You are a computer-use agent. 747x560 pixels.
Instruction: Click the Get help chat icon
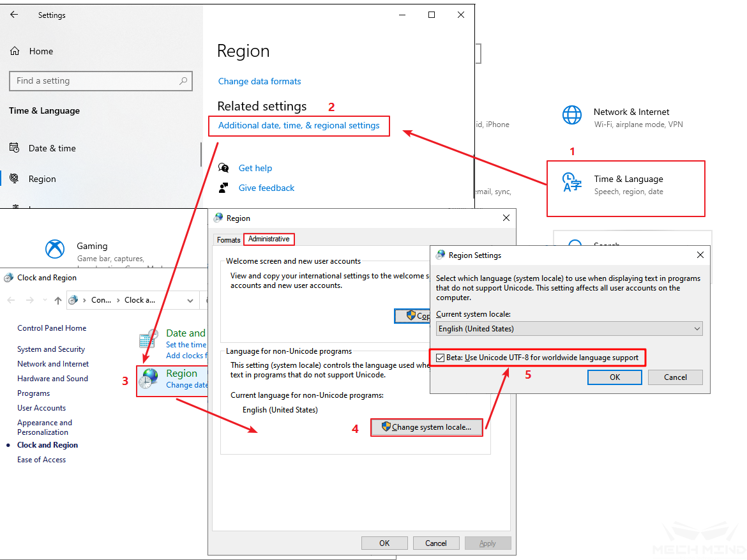pos(223,168)
